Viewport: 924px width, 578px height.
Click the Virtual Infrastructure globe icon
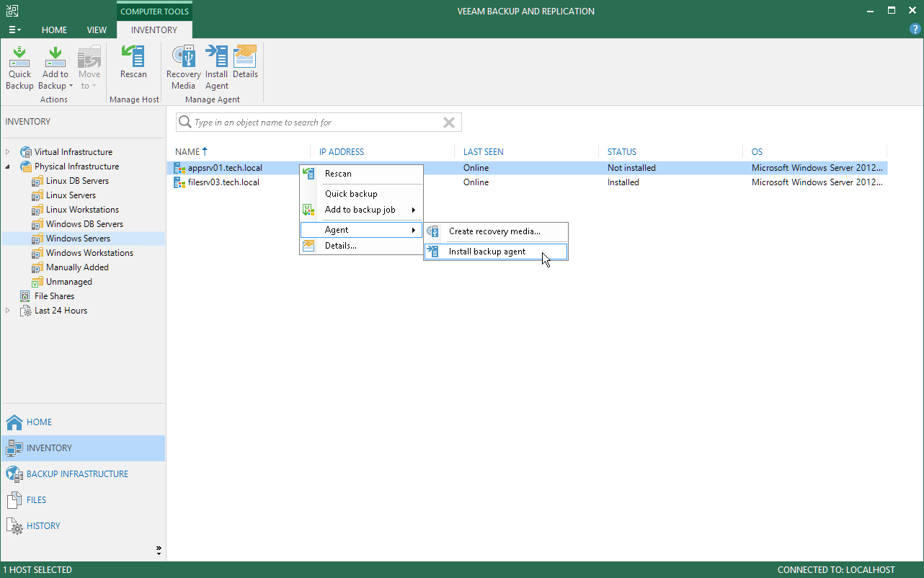(26, 152)
